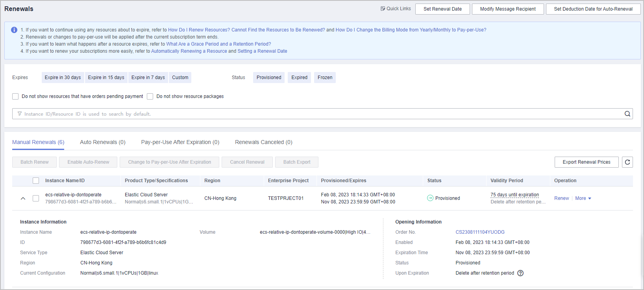
Task: Open the Renewals Canceled tab
Action: pyautogui.click(x=263, y=142)
